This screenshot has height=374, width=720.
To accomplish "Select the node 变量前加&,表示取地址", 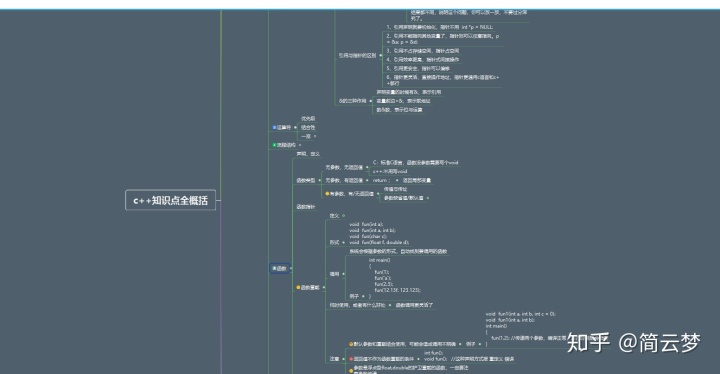I will coord(403,101).
